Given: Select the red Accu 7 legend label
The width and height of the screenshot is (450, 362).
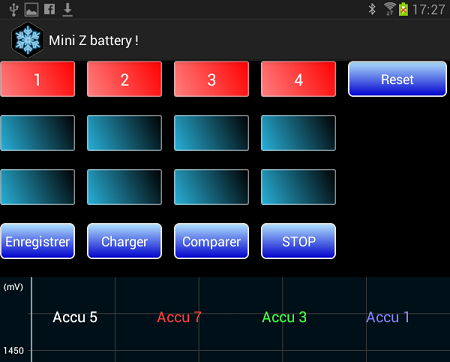Looking at the screenshot, I should [x=179, y=317].
